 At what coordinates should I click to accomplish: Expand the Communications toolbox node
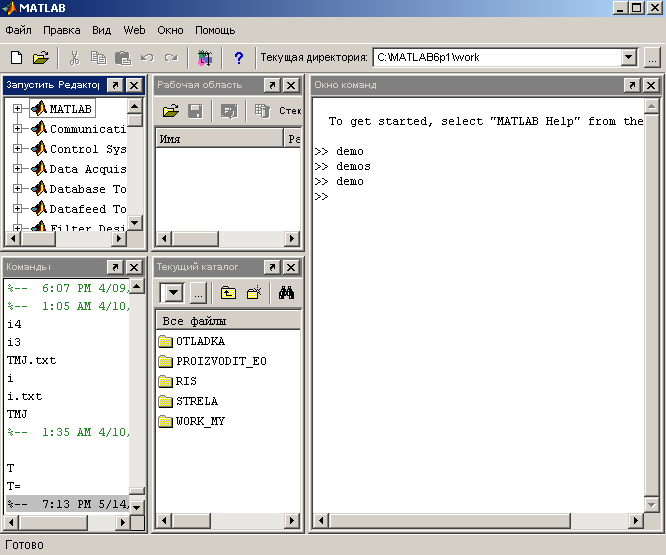(x=17, y=128)
